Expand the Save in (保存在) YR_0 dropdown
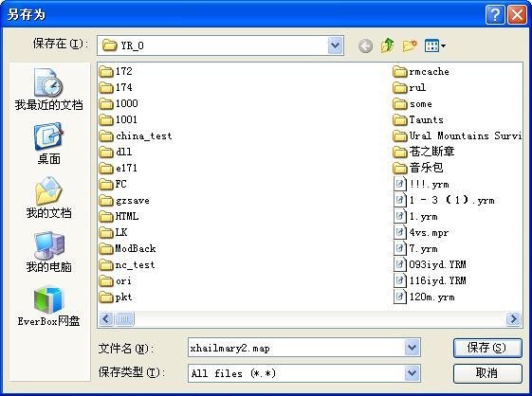This screenshot has width=532, height=396. point(335,45)
